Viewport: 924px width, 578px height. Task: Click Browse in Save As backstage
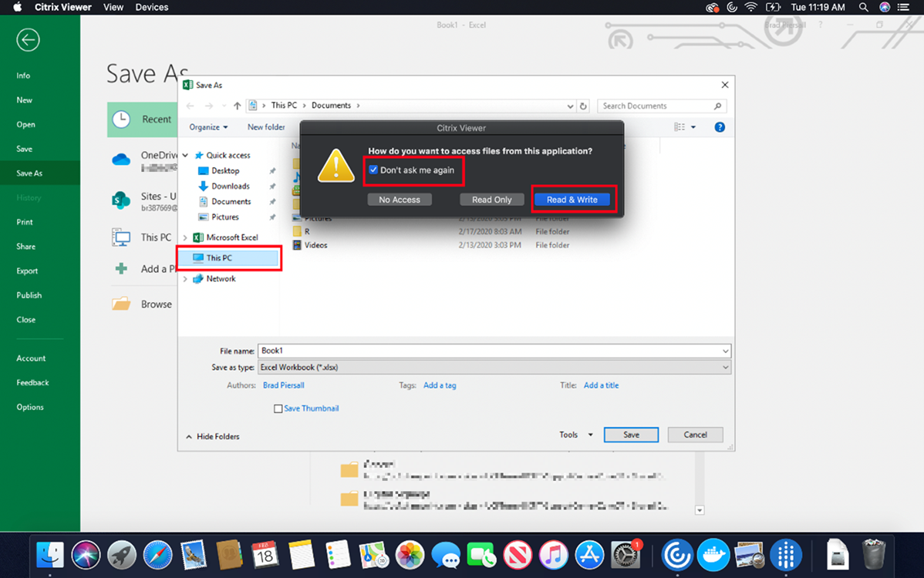(x=142, y=304)
